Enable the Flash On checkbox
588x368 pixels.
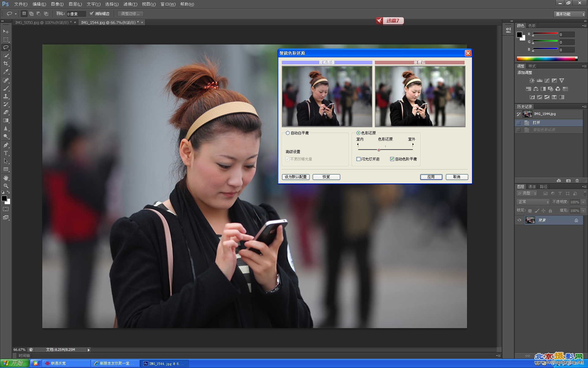click(x=358, y=159)
